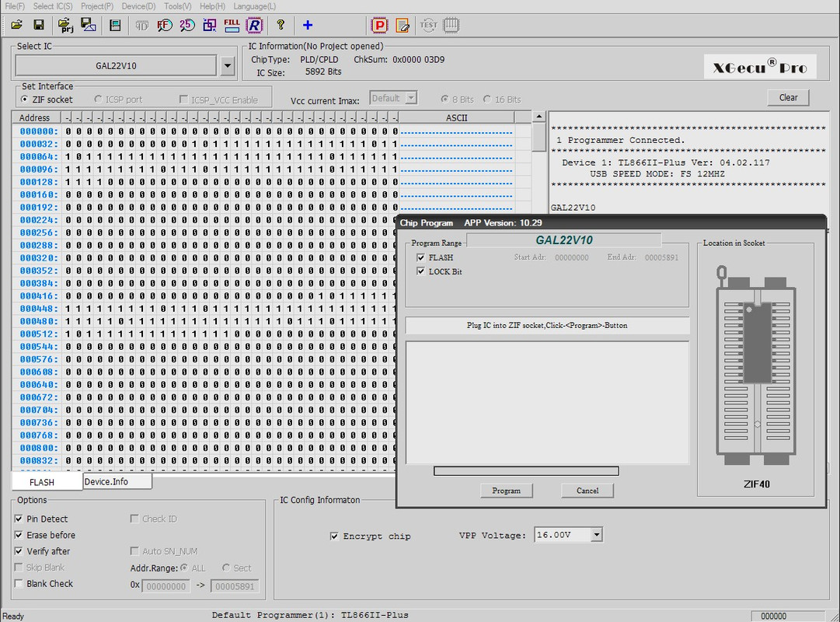Open the Tools menu
This screenshot has width=840, height=622.
point(177,6)
